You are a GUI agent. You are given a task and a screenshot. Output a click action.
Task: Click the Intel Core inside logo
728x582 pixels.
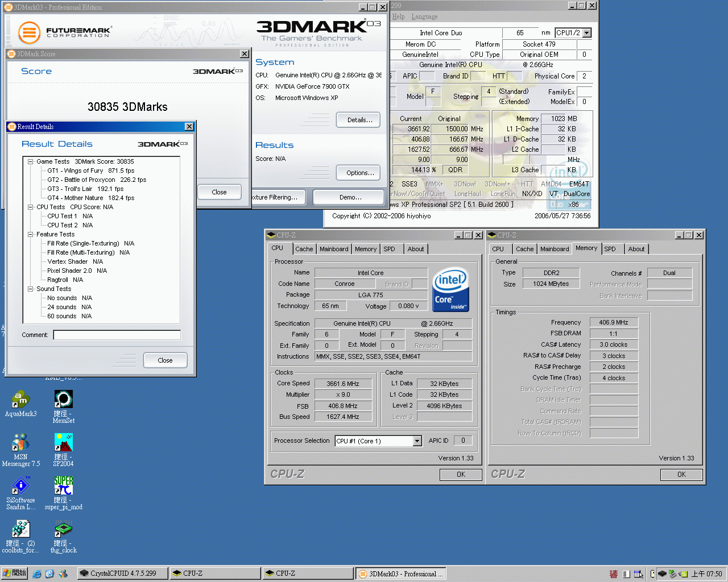(450, 290)
